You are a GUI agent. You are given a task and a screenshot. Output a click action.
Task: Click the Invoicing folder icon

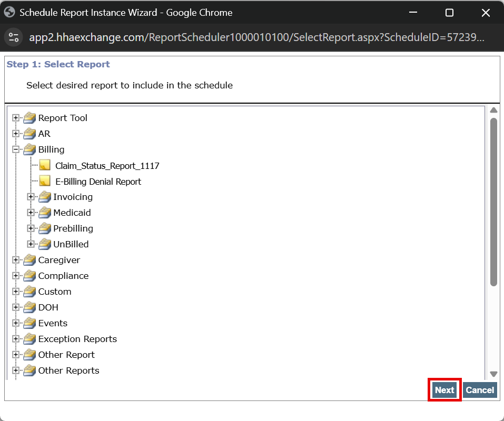[45, 197]
